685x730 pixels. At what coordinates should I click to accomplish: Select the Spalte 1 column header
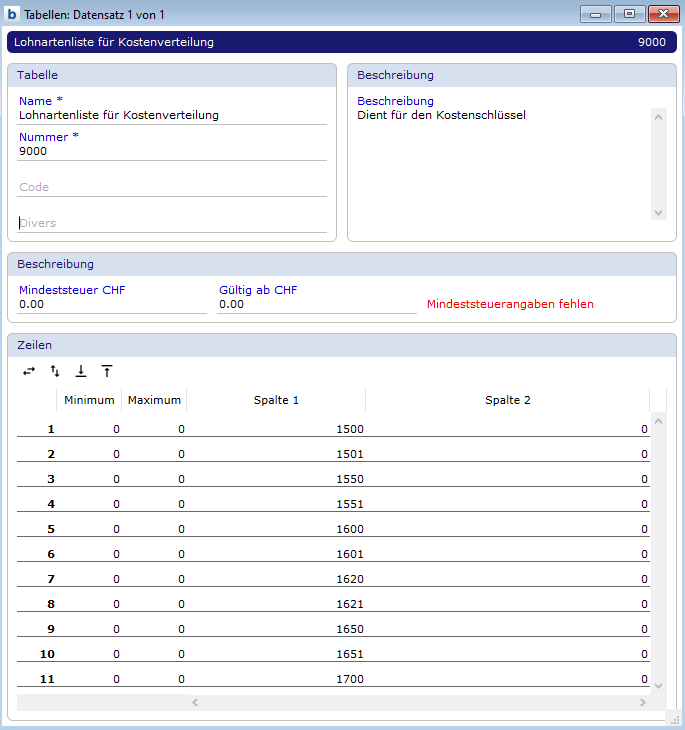276,400
